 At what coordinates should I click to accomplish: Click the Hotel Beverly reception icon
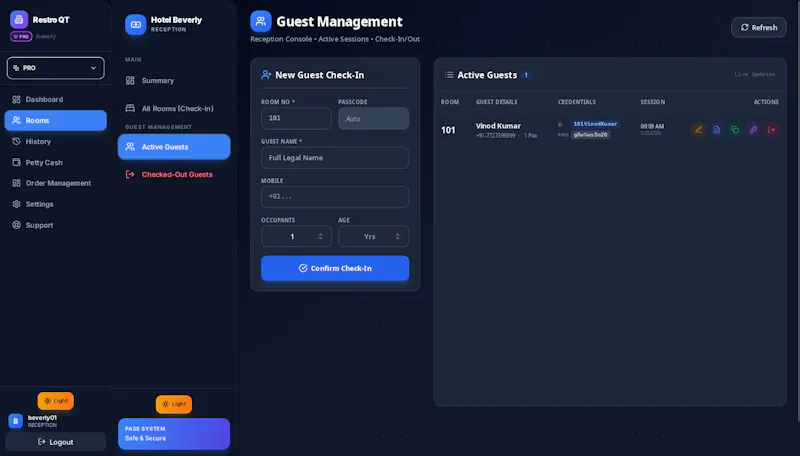[136, 24]
